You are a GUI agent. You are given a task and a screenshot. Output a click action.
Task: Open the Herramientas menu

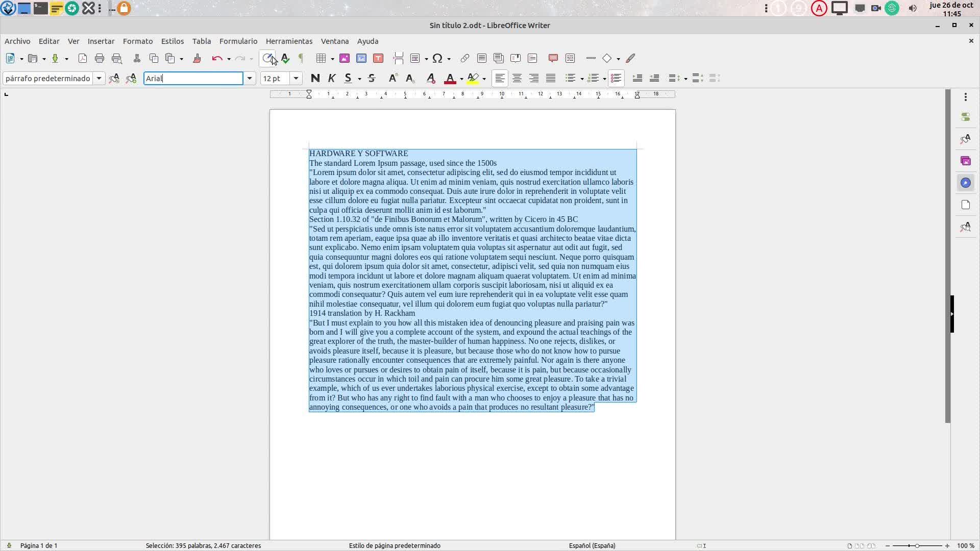click(289, 41)
